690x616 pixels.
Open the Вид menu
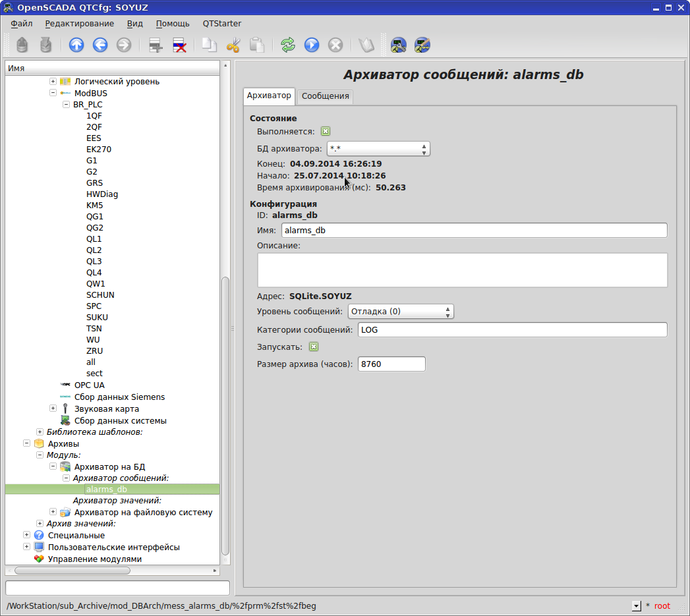click(x=134, y=23)
